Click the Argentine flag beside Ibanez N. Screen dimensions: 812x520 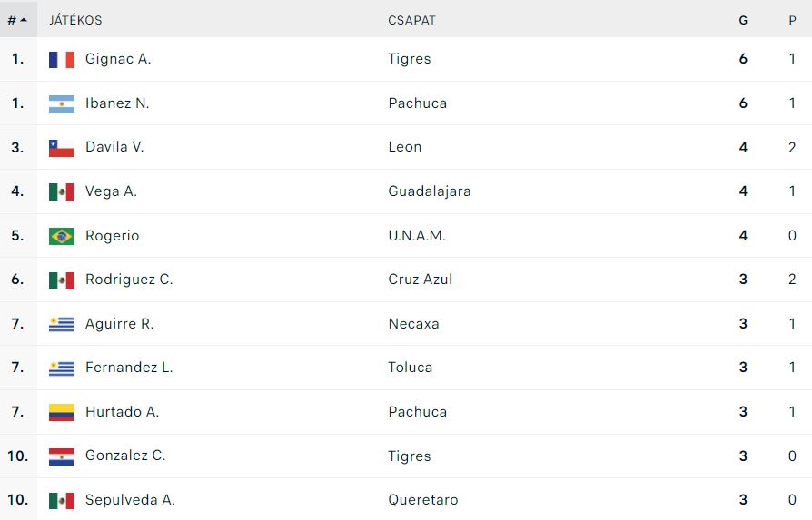pyautogui.click(x=62, y=104)
